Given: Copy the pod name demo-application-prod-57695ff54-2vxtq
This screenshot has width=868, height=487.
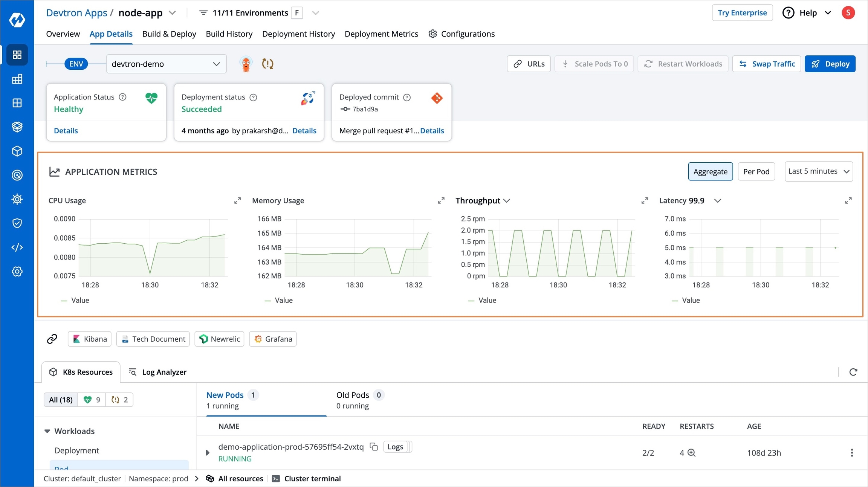Looking at the screenshot, I should (374, 447).
